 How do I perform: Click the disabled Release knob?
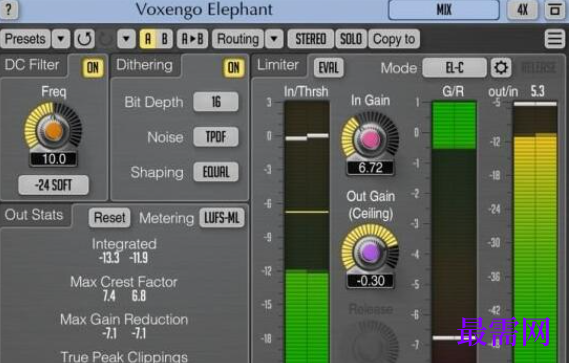pos(371,341)
